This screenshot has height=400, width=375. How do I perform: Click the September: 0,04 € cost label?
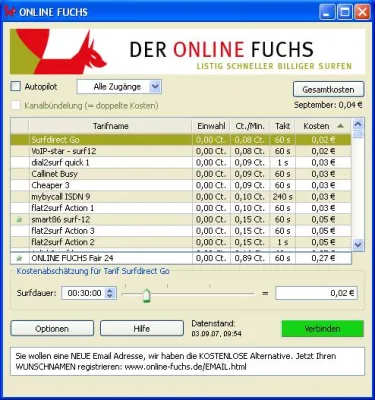(328, 105)
